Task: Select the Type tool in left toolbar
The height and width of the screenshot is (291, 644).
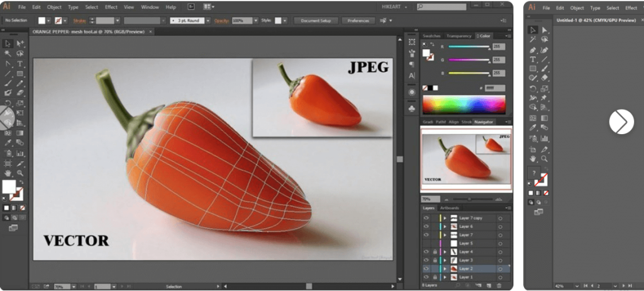Action: (x=20, y=64)
